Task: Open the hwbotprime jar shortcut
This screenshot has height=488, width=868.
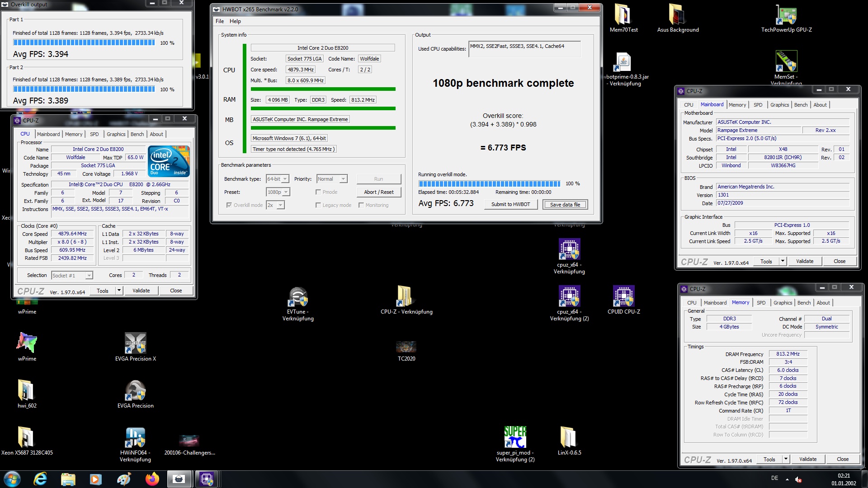Action: (x=623, y=61)
